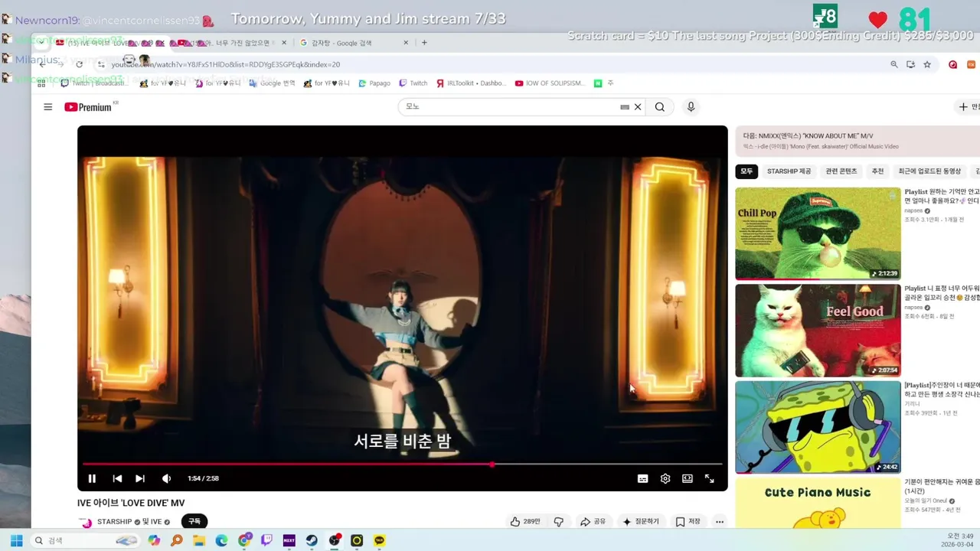Image resolution: width=980 pixels, height=551 pixels.
Task: Open the Cute Piano Music thumbnail
Action: 818,503
